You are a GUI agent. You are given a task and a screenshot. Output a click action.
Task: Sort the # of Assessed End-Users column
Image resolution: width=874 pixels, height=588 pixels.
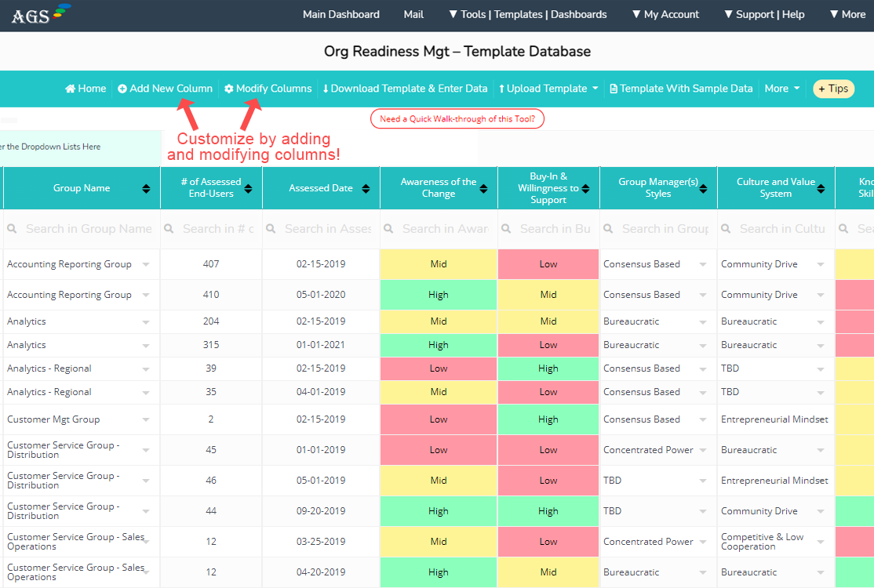click(x=248, y=188)
